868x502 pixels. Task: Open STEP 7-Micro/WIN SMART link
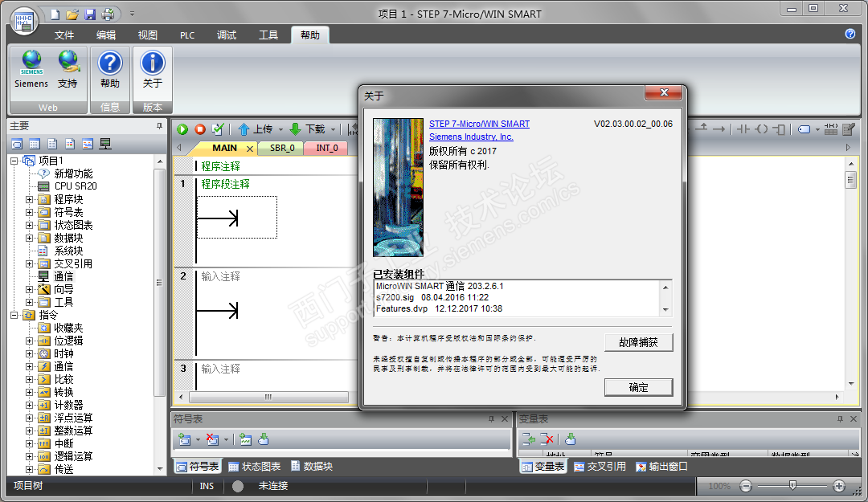coord(479,124)
